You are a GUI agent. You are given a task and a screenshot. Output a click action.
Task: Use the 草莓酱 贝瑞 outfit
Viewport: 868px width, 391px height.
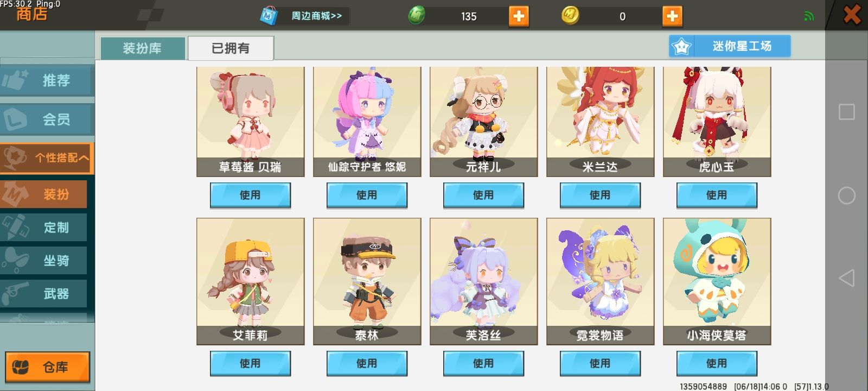(x=250, y=195)
